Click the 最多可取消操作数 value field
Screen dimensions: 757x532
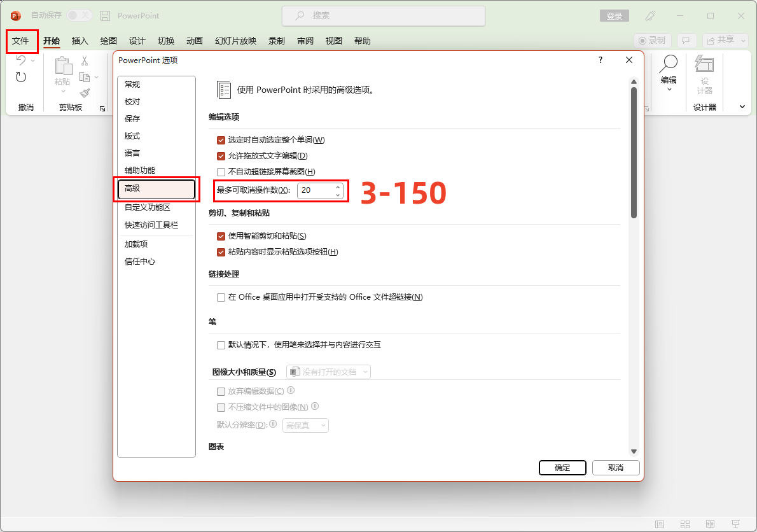(x=316, y=190)
